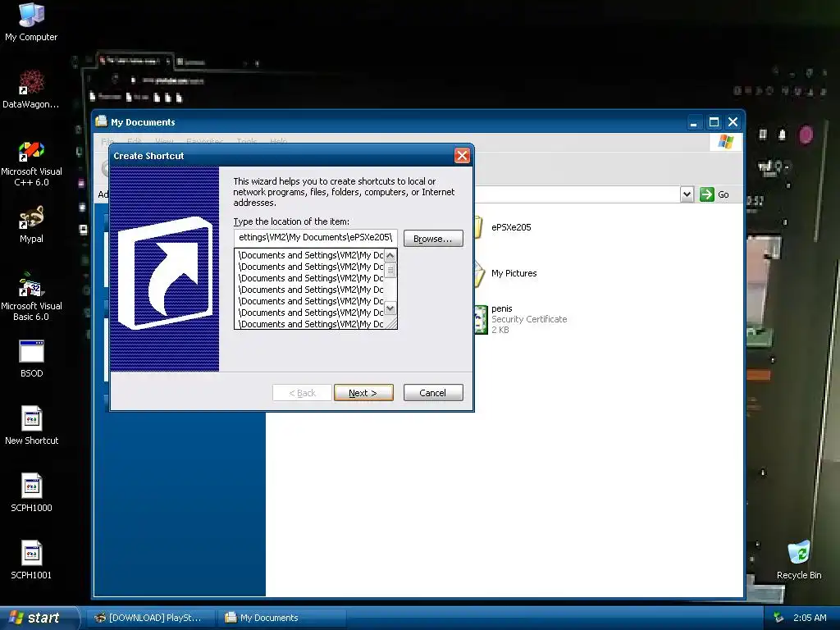Close the Create Shortcut dialog
The height and width of the screenshot is (630, 840).
click(x=462, y=155)
